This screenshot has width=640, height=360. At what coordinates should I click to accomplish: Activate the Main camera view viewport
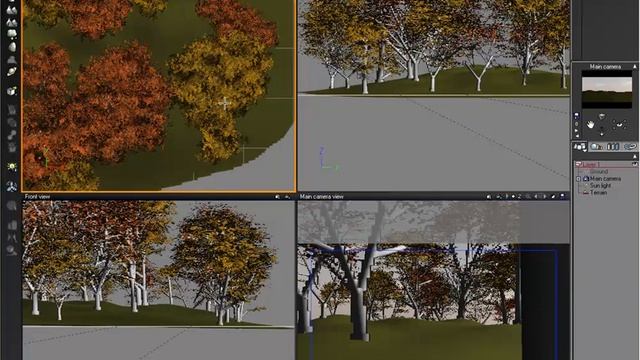pos(433,280)
